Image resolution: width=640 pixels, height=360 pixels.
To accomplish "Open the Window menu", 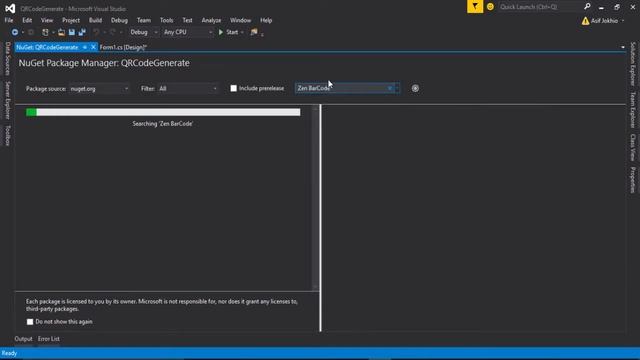I will tap(240, 20).
